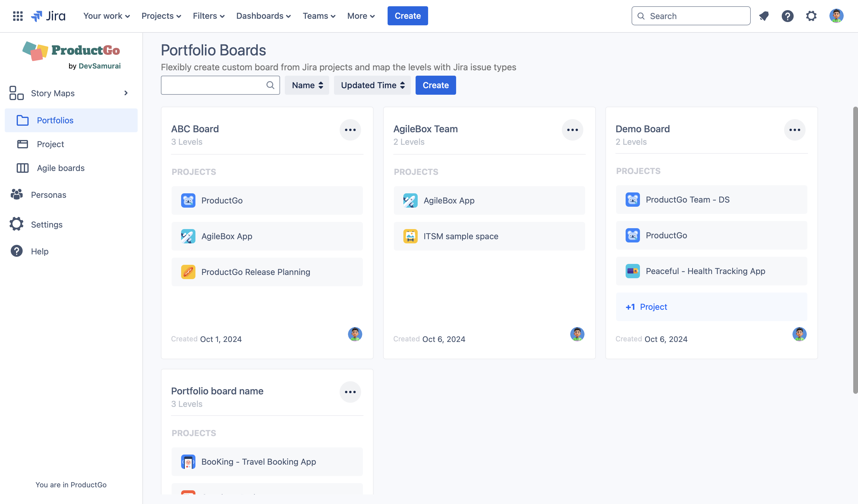Go to Agile boards in the sidebar
Screen dimensions: 858x504
(x=71, y=168)
